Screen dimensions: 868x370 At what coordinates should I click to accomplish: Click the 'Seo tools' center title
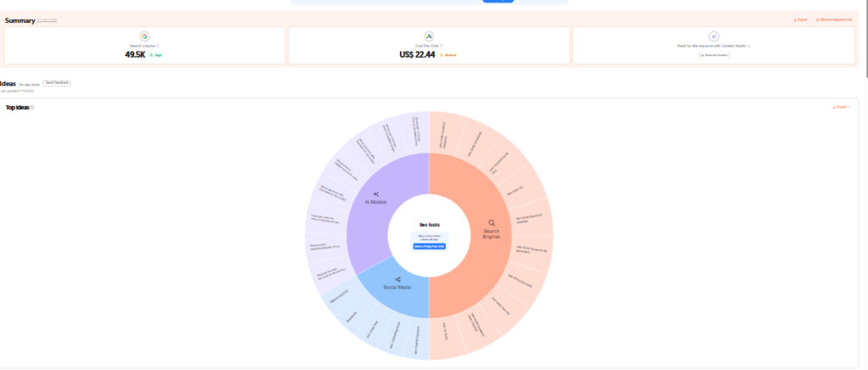point(429,225)
